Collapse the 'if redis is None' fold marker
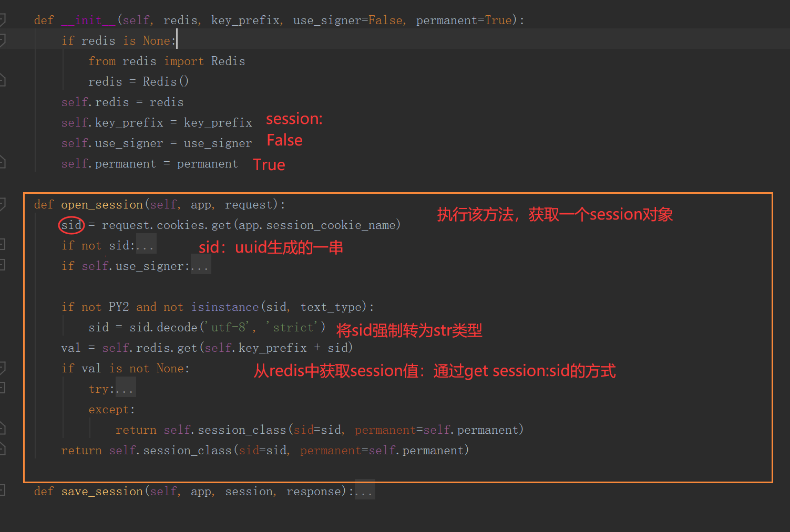The width and height of the screenshot is (790, 532). pos(2,40)
